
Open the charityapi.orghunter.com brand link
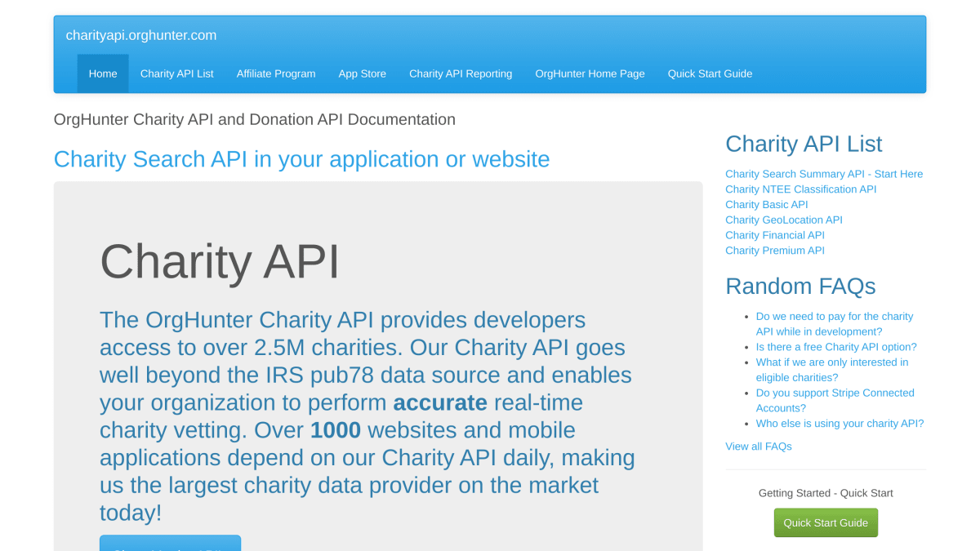[141, 35]
